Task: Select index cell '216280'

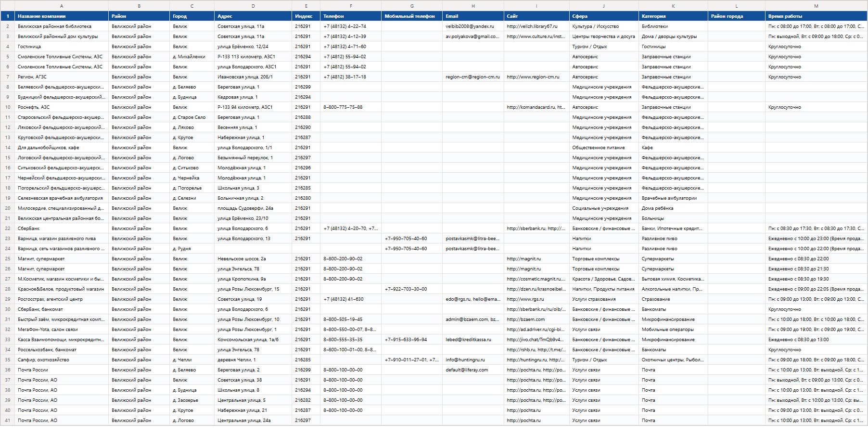Action: [306, 198]
